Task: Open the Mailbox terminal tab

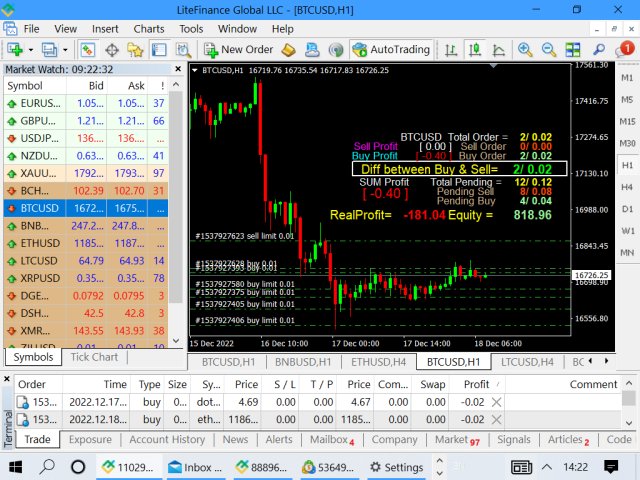Action: click(332, 440)
